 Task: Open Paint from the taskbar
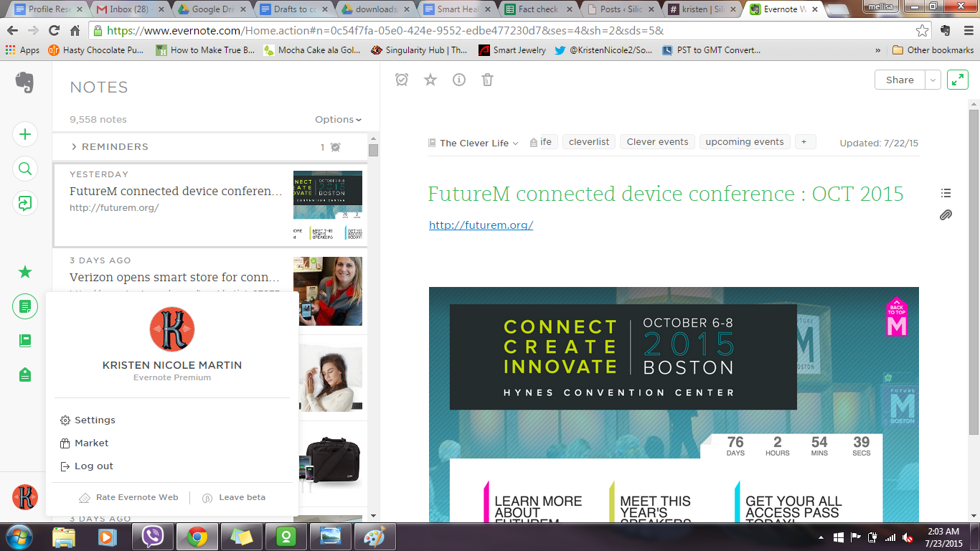[374, 537]
